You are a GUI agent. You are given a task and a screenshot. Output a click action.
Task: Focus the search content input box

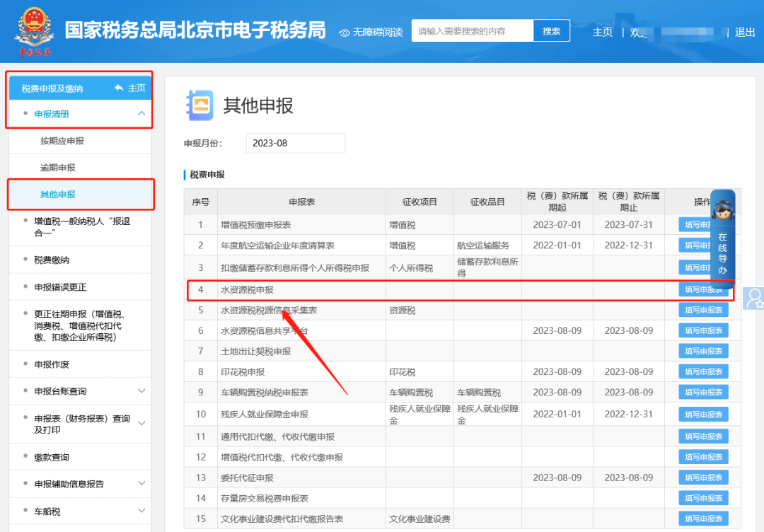click(473, 31)
